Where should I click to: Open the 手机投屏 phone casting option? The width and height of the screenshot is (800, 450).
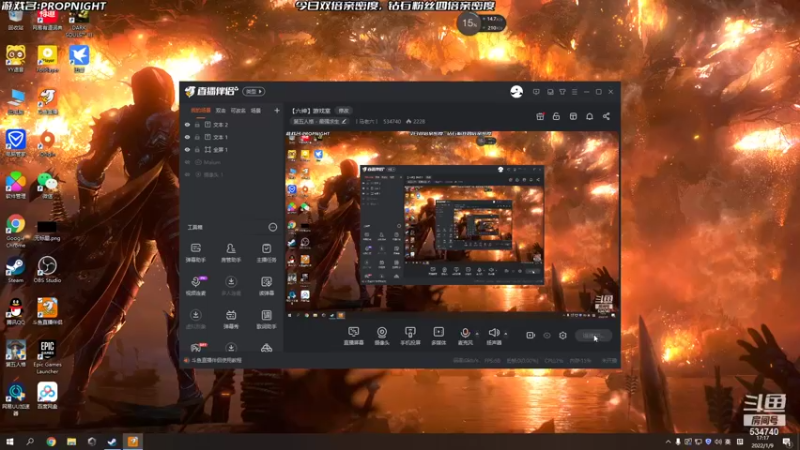point(410,336)
